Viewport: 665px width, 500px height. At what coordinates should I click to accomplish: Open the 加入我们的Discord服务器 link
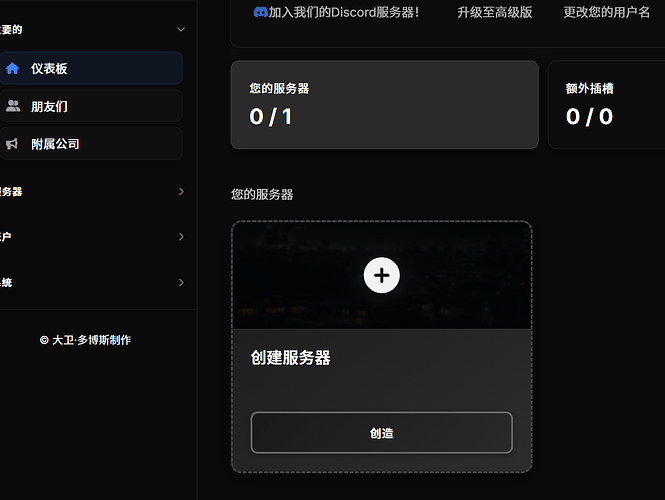tap(344, 13)
